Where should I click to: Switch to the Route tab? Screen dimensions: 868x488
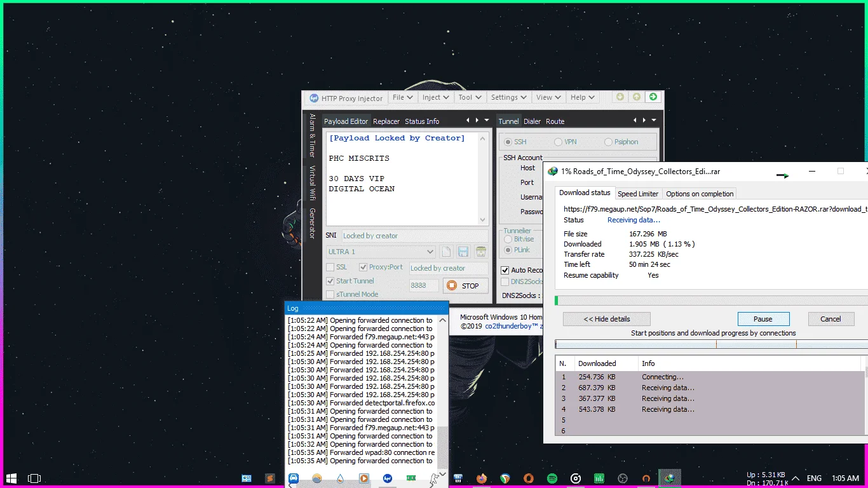click(555, 121)
